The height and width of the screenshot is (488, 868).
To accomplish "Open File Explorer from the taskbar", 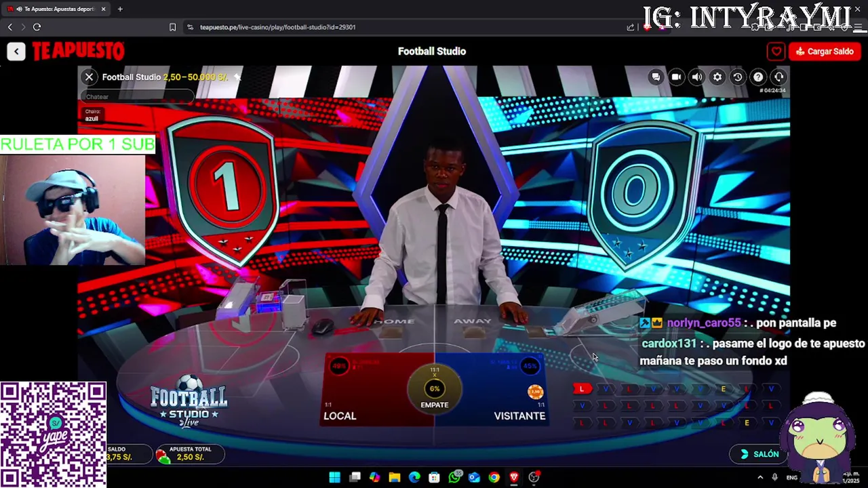I will (x=395, y=477).
